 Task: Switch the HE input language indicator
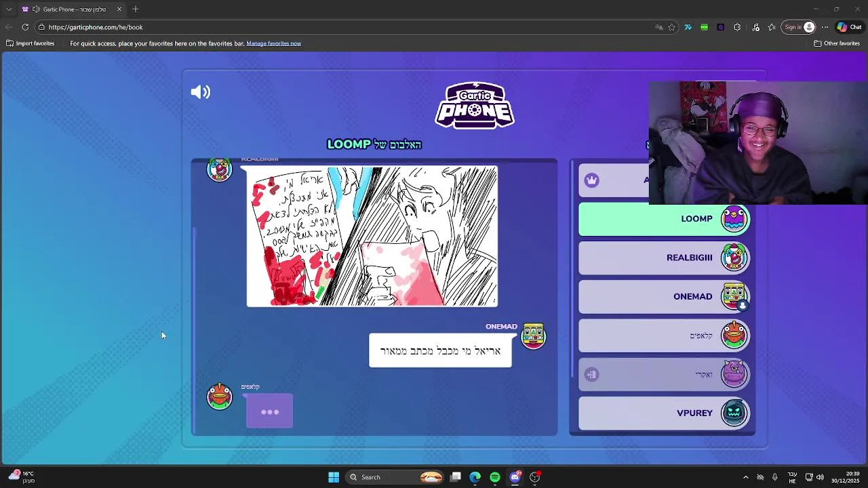coord(792,477)
